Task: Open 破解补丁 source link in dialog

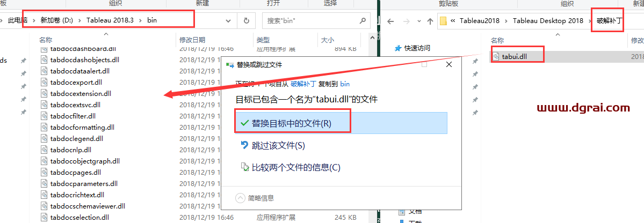Action: [303, 84]
